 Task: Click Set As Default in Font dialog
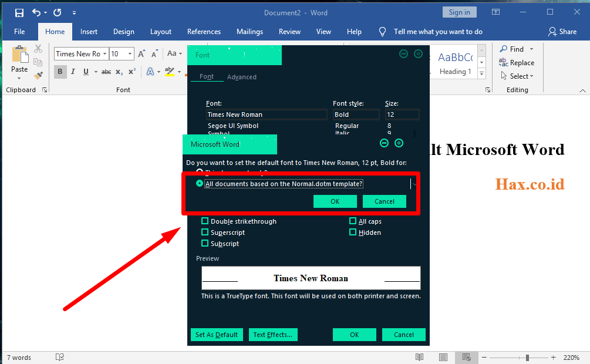[217, 335]
